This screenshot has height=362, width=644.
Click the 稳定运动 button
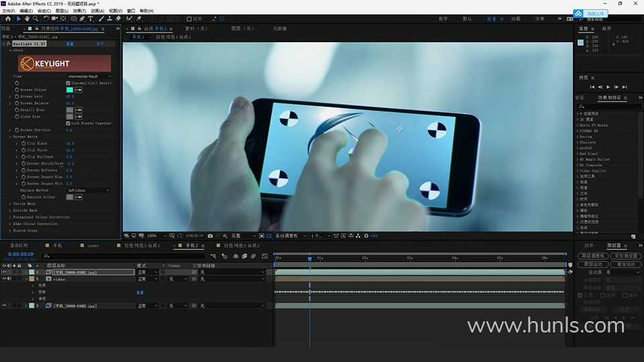tap(625, 264)
